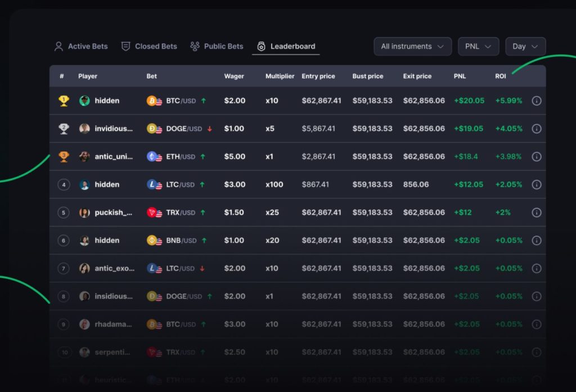576x392 pixels.
Task: Click the $5,867.41 entry price
Action: pyautogui.click(x=318, y=129)
